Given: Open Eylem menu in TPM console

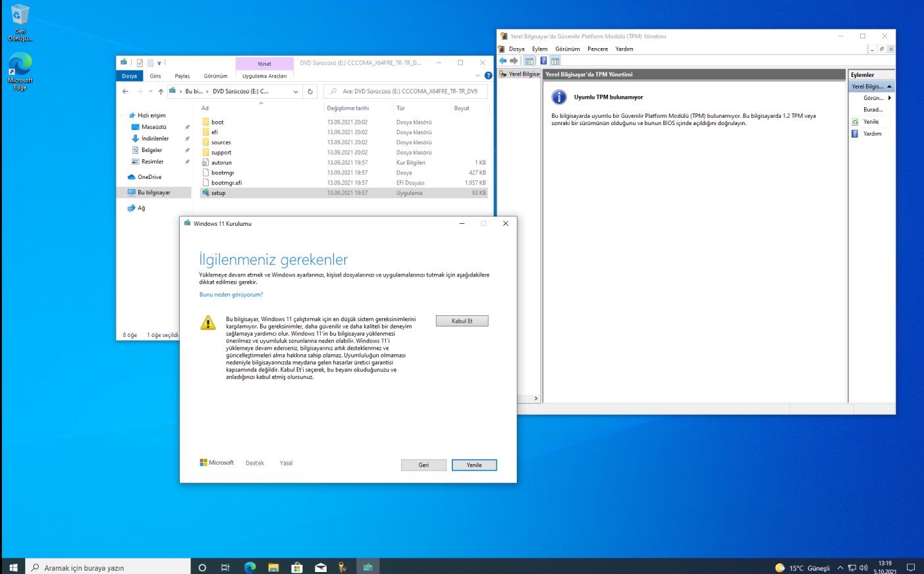Looking at the screenshot, I should (x=540, y=49).
